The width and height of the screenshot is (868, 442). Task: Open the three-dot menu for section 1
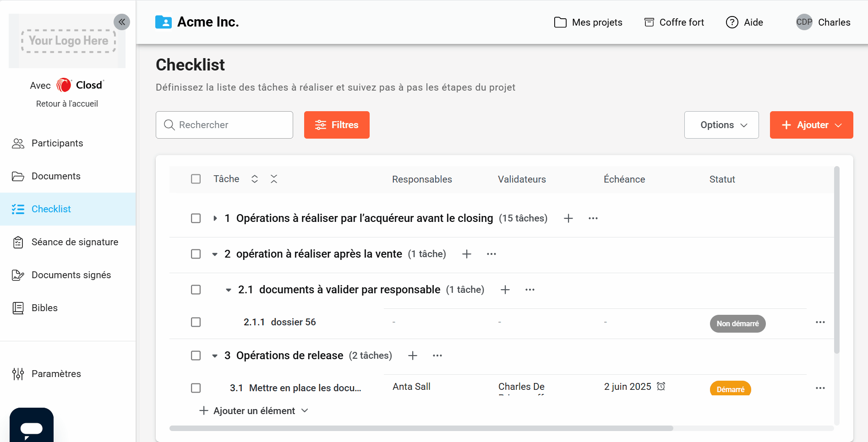point(593,218)
